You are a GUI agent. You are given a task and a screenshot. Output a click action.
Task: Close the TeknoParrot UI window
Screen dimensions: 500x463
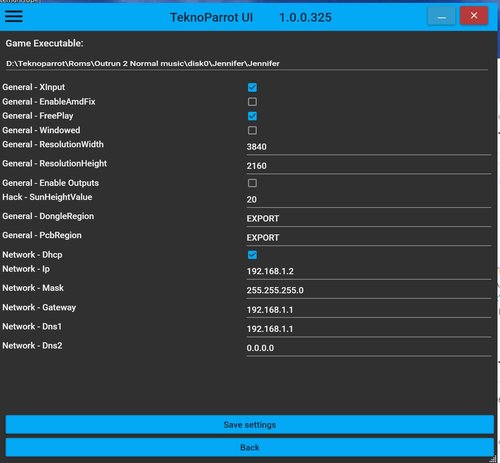pos(474,16)
